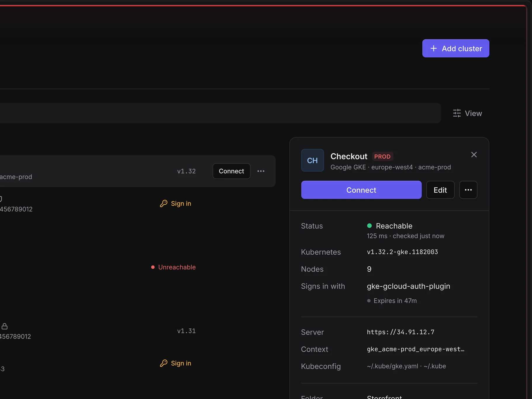Click Connect in the v1.32 cluster row

pyautogui.click(x=231, y=171)
